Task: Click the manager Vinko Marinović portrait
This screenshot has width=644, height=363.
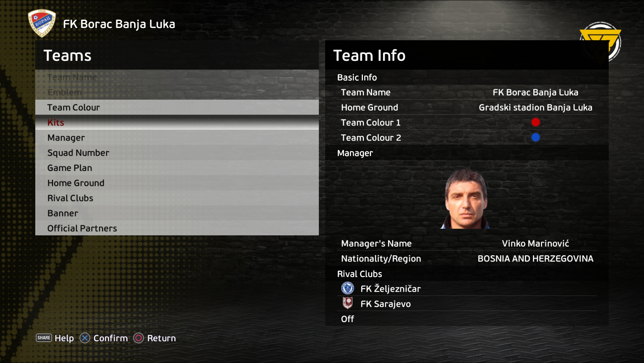Action: [466, 198]
